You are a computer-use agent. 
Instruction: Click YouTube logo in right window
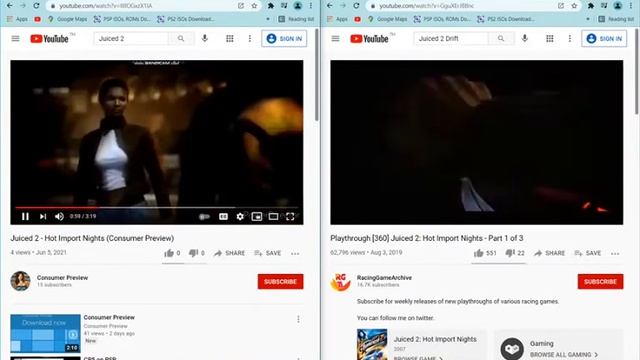click(x=369, y=39)
